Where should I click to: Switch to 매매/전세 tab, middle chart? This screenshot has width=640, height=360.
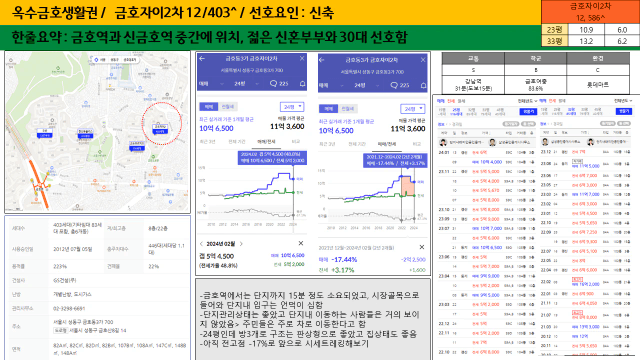[387, 144]
